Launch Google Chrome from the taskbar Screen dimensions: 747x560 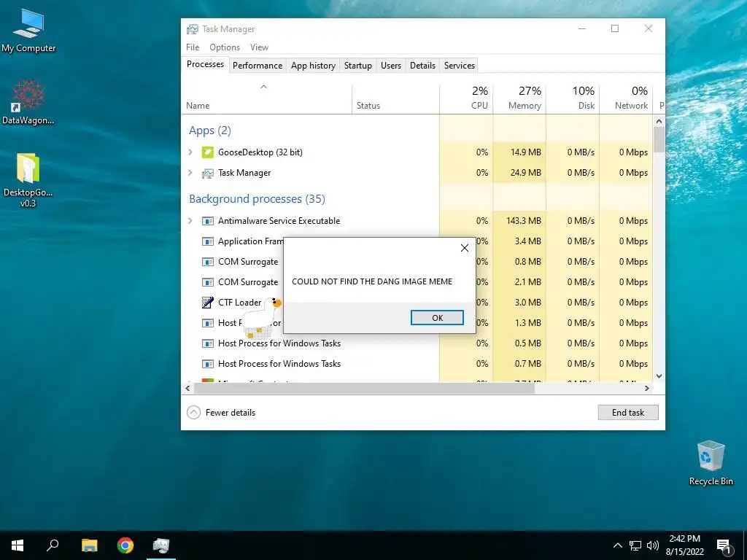pyautogui.click(x=125, y=545)
